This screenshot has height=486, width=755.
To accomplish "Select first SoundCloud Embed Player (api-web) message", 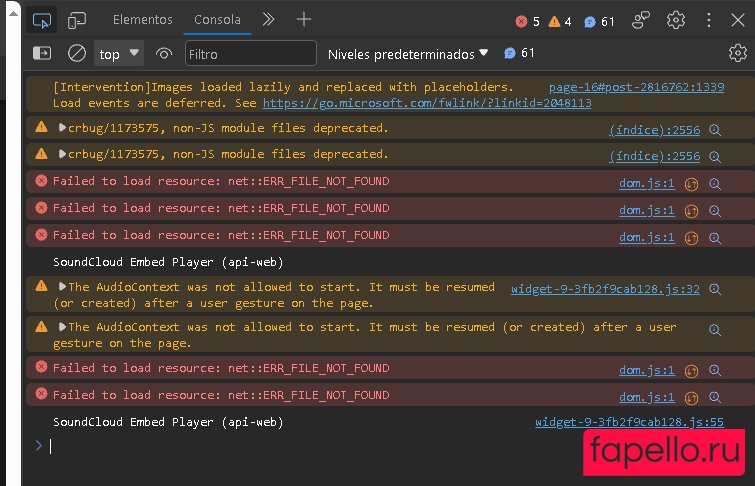I will pos(168,262).
